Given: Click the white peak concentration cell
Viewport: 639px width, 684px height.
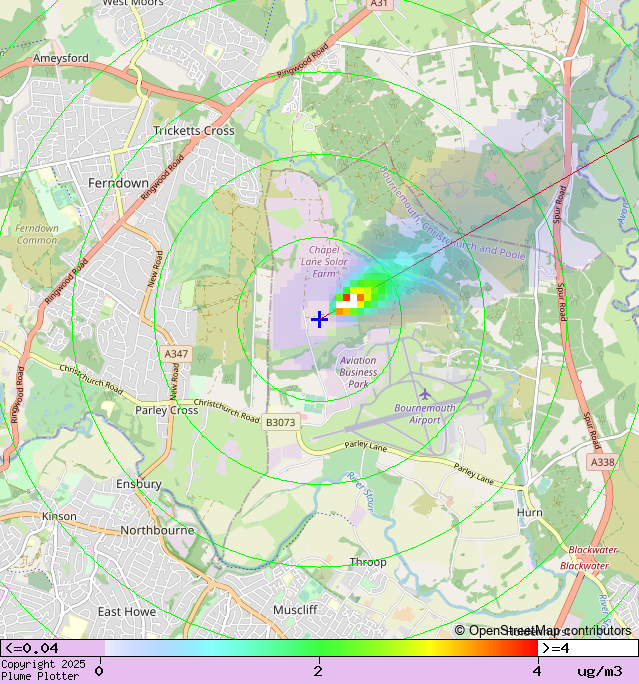Looking at the screenshot, I should point(350,304).
